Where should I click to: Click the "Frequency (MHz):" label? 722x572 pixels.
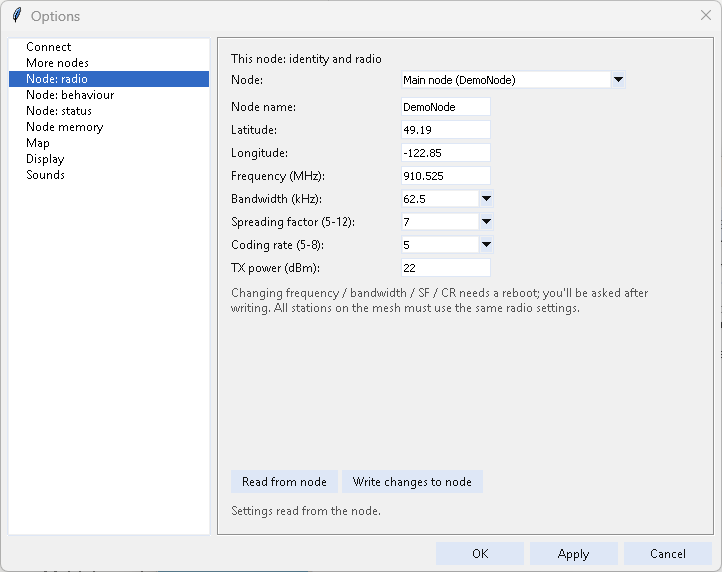point(278,176)
